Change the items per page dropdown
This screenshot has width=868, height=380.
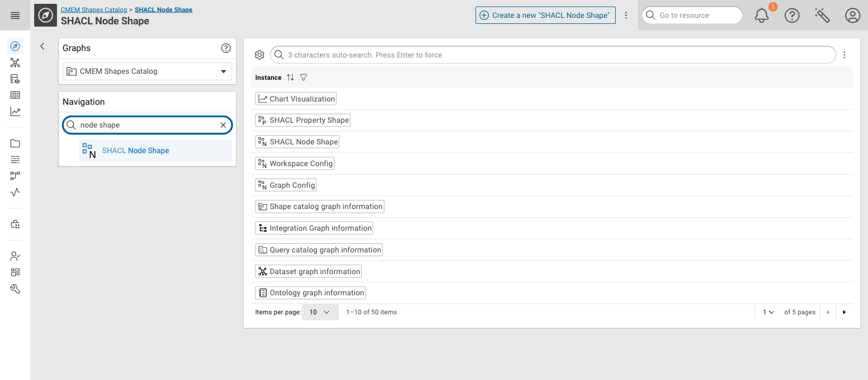pos(320,312)
